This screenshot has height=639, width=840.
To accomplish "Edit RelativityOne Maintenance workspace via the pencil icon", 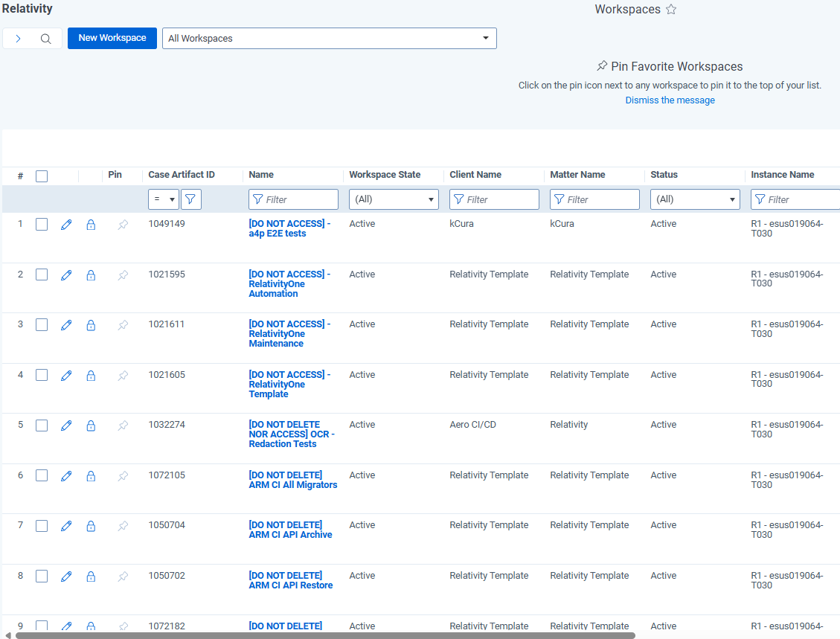I will (66, 324).
